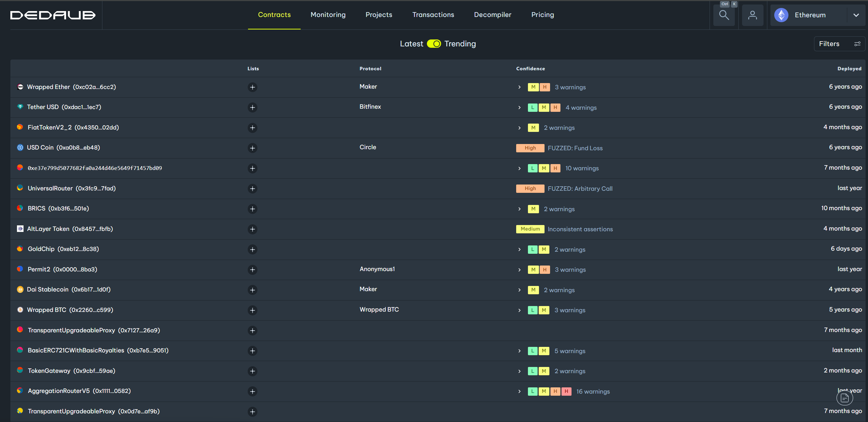Click the Deployed column header

849,69
